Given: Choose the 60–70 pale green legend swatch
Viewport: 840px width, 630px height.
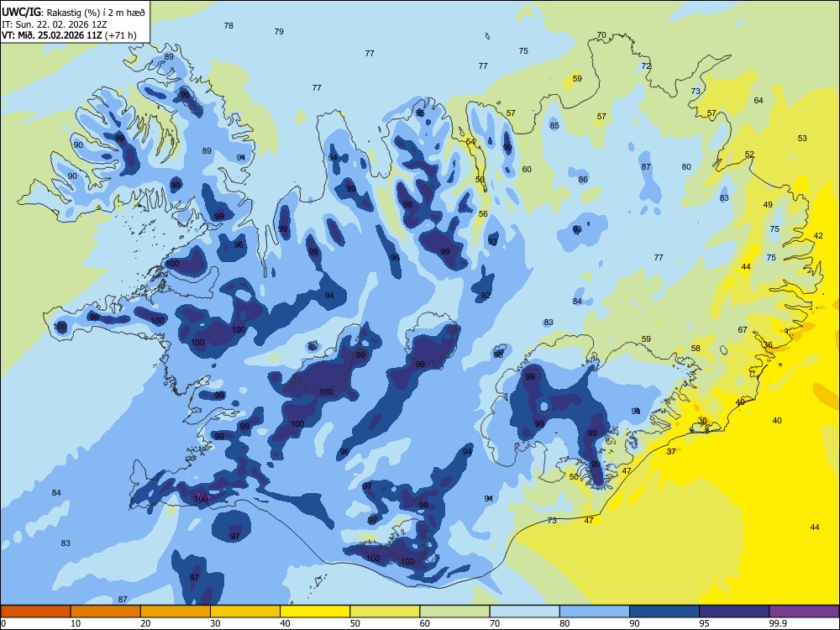Looking at the screenshot, I should tap(454, 612).
